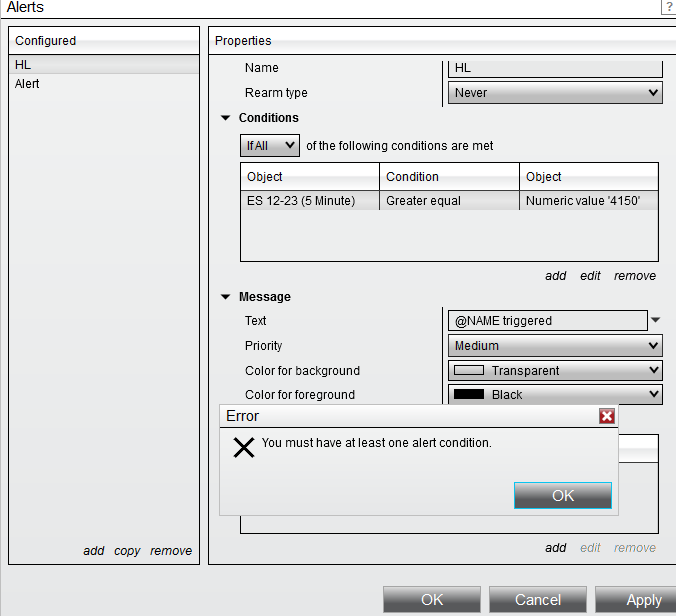Collapse the Conditions section
Image resolution: width=676 pixels, height=616 pixels.
[225, 118]
